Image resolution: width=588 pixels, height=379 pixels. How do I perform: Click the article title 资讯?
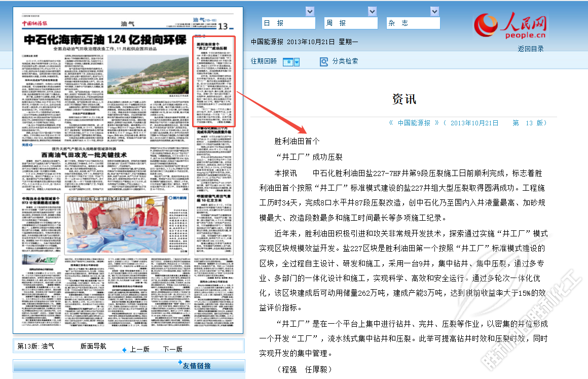click(x=404, y=99)
